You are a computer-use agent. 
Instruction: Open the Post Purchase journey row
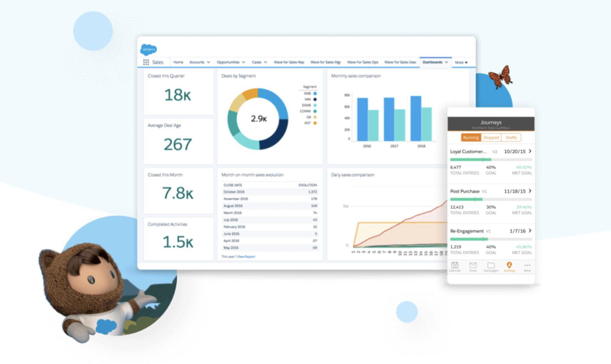click(491, 203)
